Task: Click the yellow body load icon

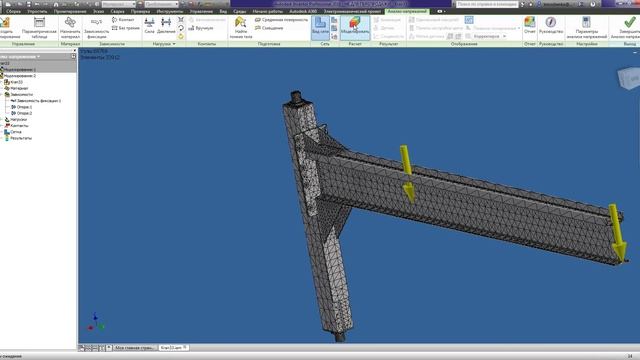Action: coord(181,37)
